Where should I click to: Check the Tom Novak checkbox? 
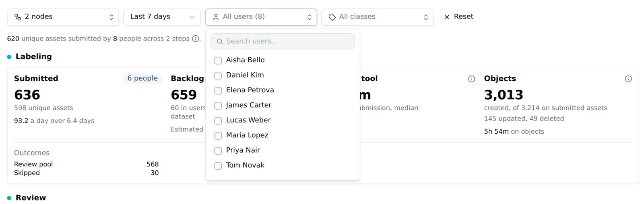tap(218, 166)
